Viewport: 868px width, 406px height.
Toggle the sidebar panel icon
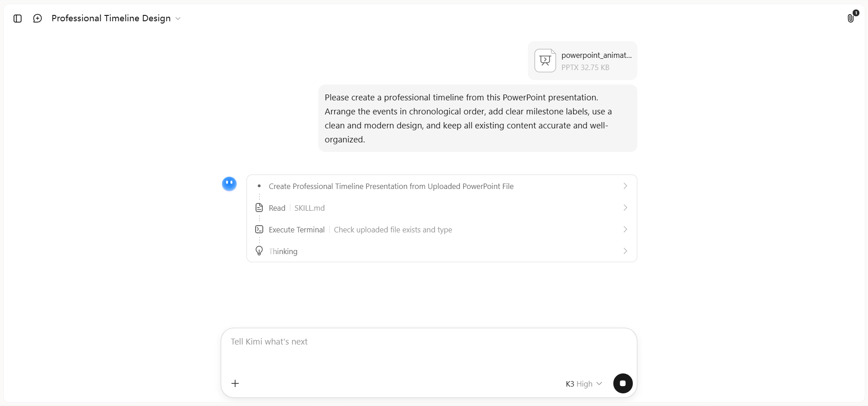(x=18, y=19)
